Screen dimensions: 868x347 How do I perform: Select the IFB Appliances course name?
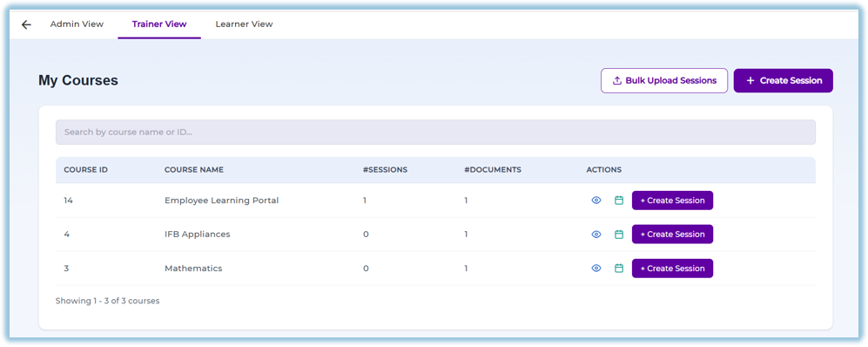coord(197,235)
